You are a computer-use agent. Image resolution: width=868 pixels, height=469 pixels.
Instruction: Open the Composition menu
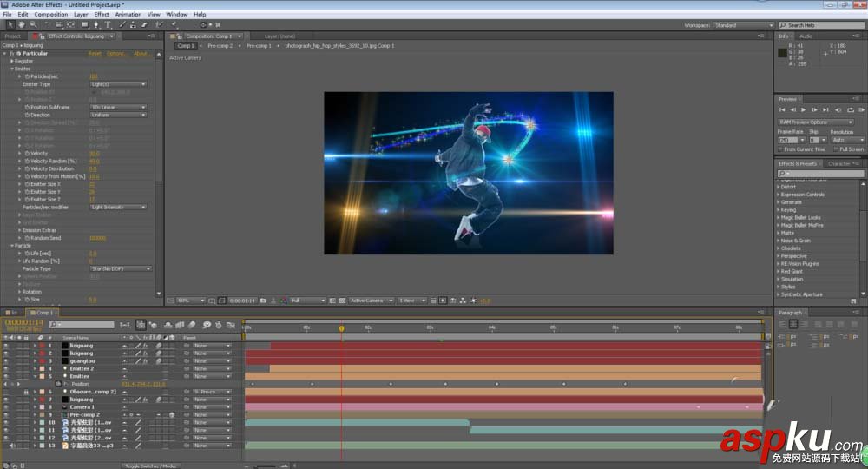click(50, 15)
